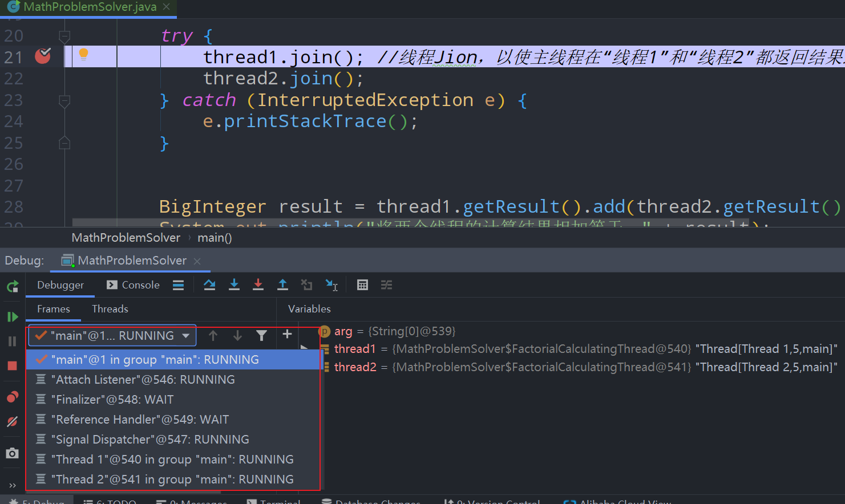Stop debugging with the red square

(x=13, y=366)
